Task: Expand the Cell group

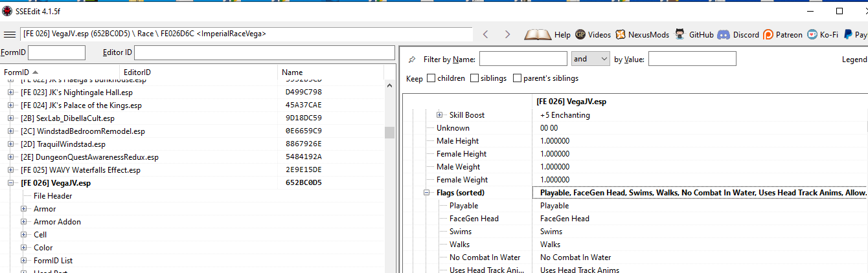Action: 24,235
